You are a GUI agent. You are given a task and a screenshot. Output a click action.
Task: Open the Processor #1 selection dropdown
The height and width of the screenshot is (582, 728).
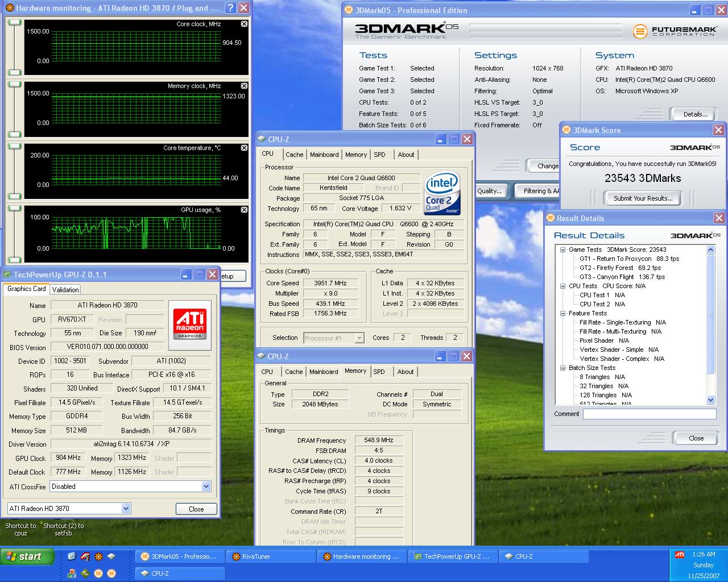tap(359, 338)
